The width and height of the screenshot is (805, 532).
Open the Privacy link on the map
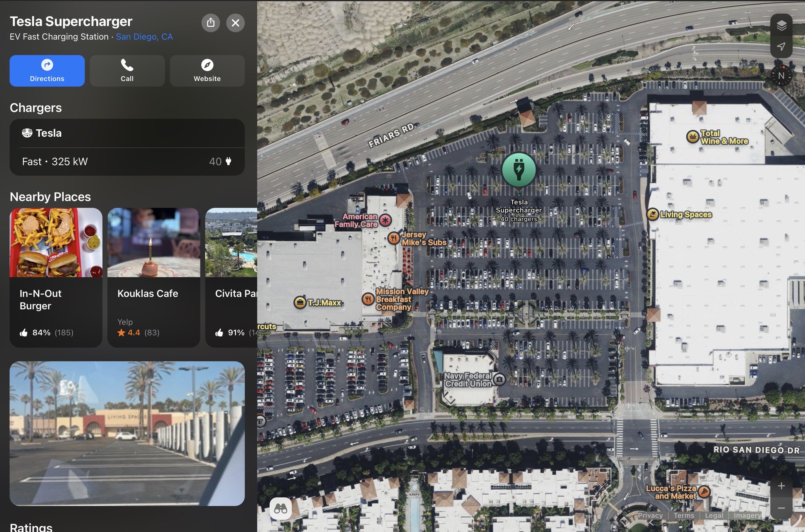click(650, 515)
